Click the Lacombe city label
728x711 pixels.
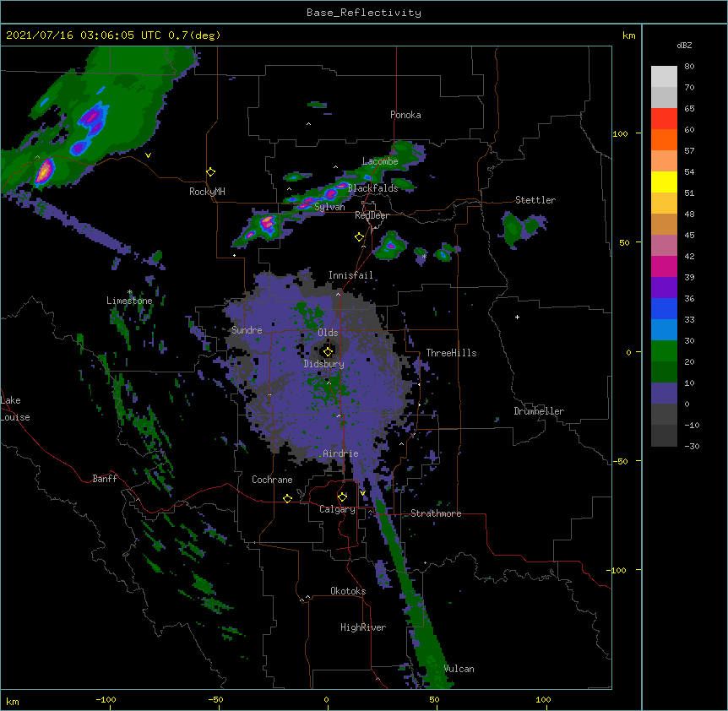[380, 161]
